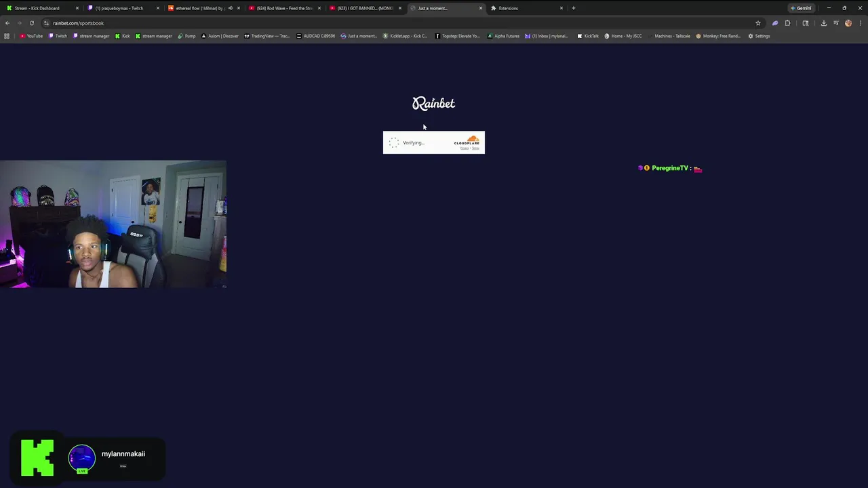Open the Topstep bookmark

coord(458,36)
